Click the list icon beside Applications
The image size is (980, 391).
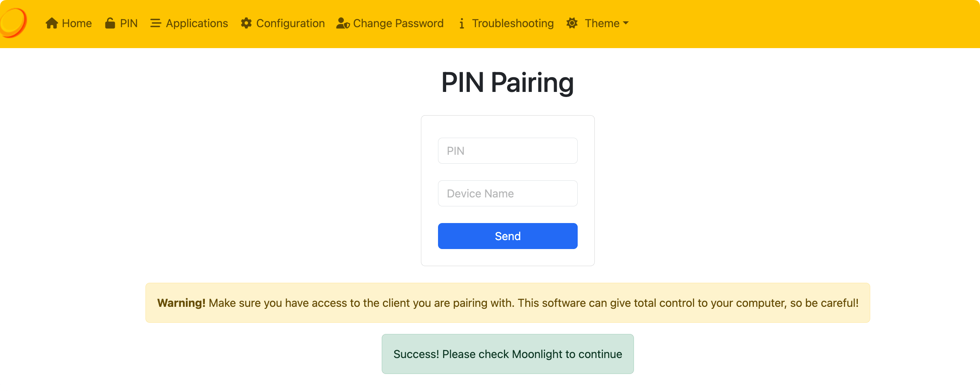[x=156, y=23]
